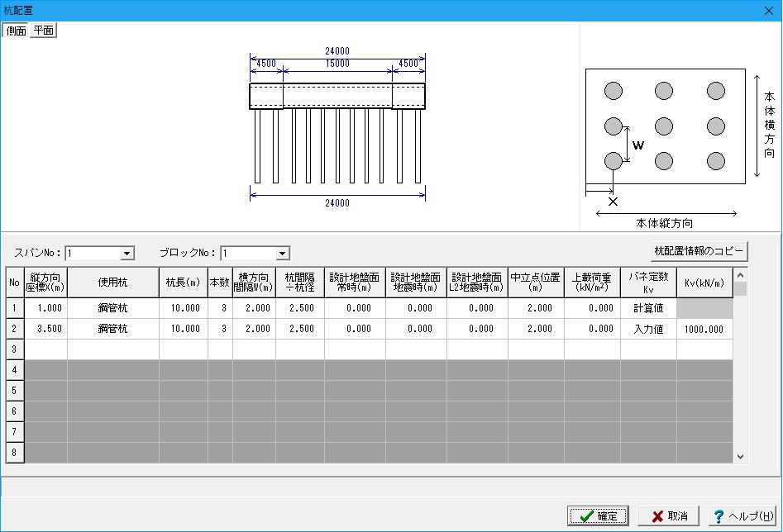783x532 pixels.
Task: Select the 縦方向座標X cell with 1.000
Action: pos(46,308)
